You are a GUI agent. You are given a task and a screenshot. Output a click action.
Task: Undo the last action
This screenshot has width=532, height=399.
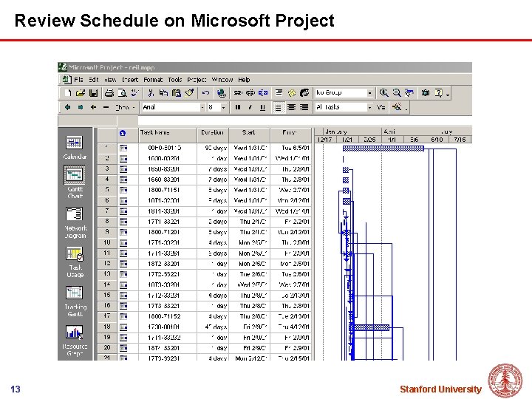[205, 92]
